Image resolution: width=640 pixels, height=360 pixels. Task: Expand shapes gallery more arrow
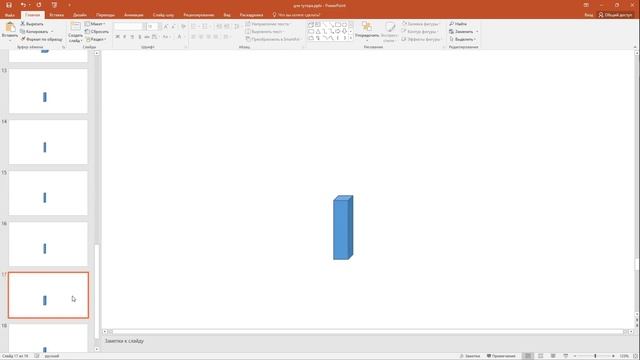[351, 38]
